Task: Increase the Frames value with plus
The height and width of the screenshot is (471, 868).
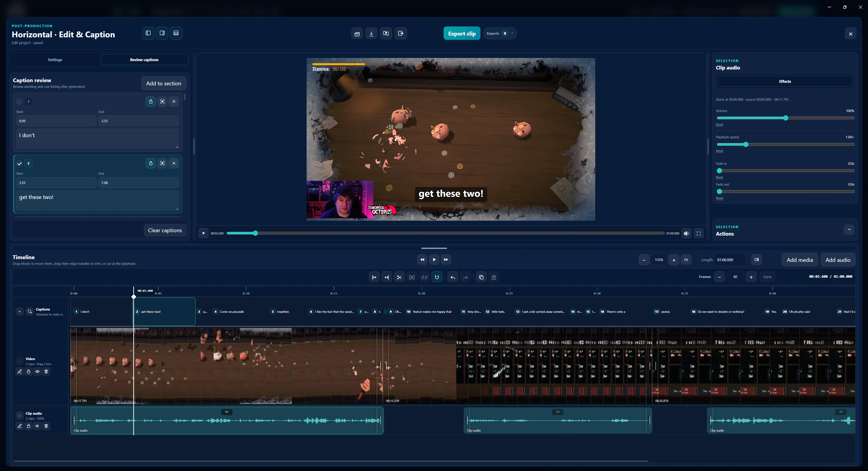Action: (751, 277)
